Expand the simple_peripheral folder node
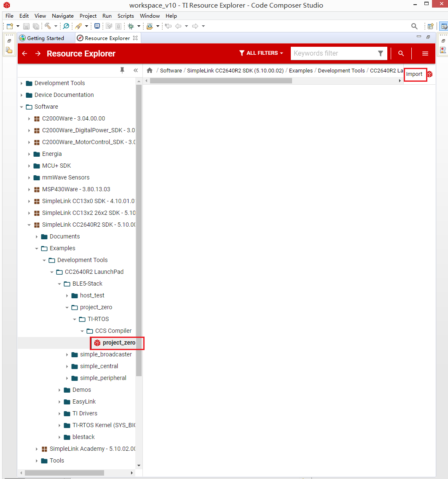This screenshot has width=448, height=479. (67, 378)
